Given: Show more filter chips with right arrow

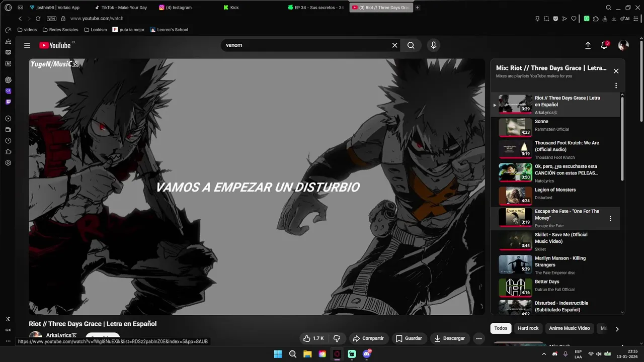Looking at the screenshot, I should point(617,329).
